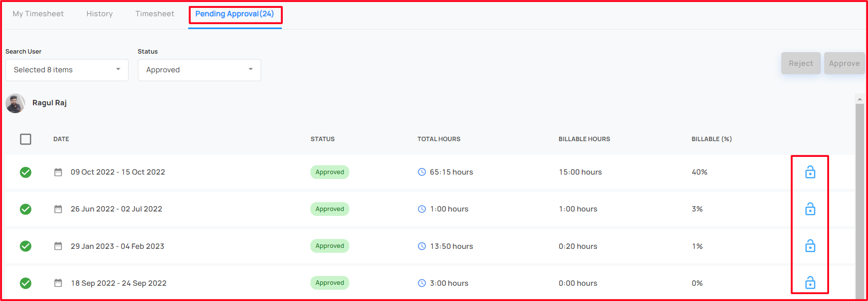Open the Status dropdown showing Approved
Screen dimensions: 868x301
coord(200,70)
